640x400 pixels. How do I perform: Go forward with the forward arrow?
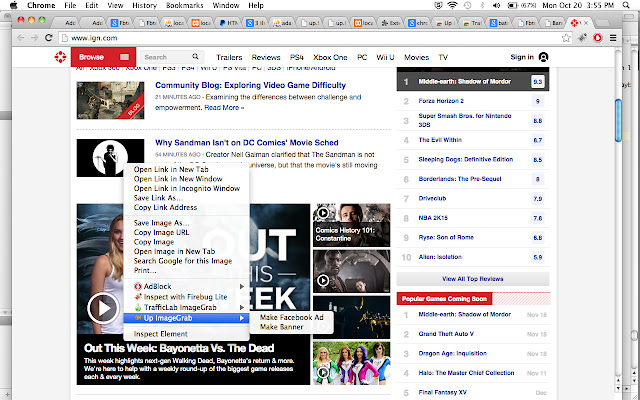coord(35,38)
